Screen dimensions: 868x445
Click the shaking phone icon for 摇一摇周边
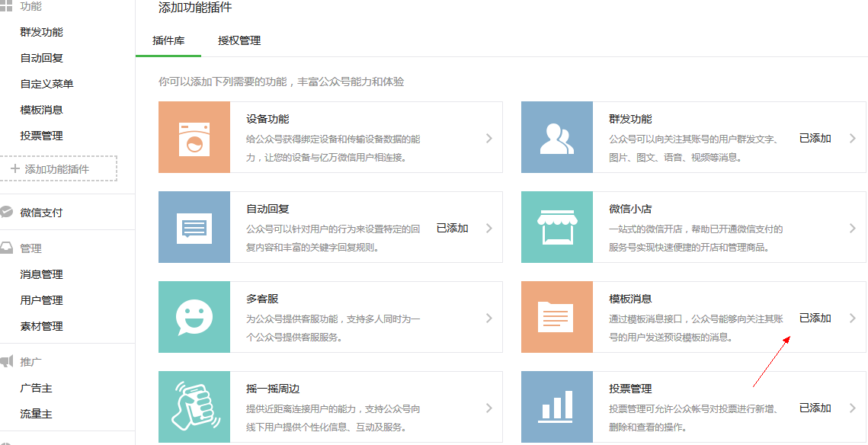tap(194, 407)
